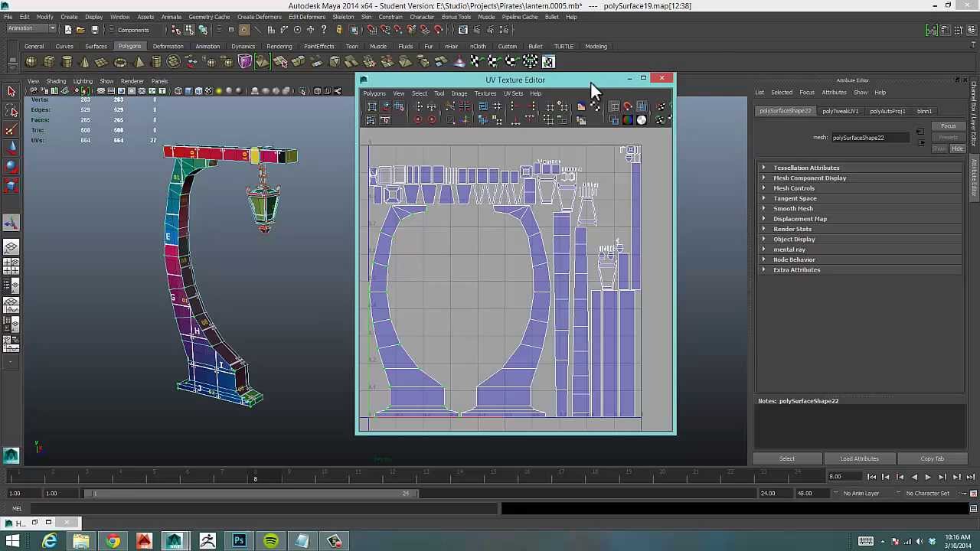Screen dimensions: 980x551
Task: Click the open scene folder icon
Action: 80,30
